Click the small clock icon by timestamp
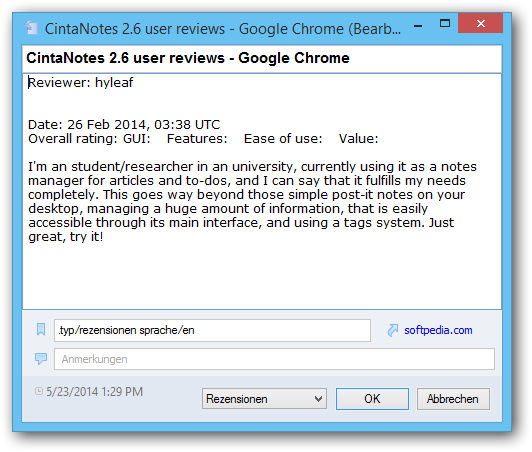The image size is (532, 452). [39, 391]
